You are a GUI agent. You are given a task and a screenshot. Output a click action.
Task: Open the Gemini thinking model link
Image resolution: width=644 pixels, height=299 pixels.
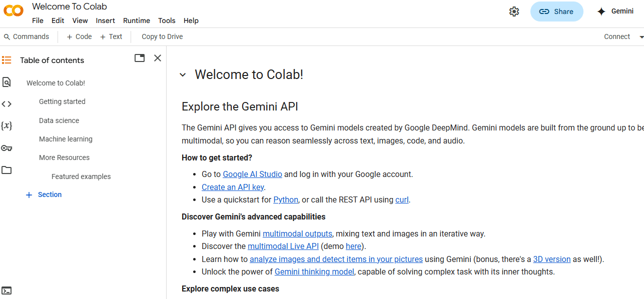(x=314, y=272)
